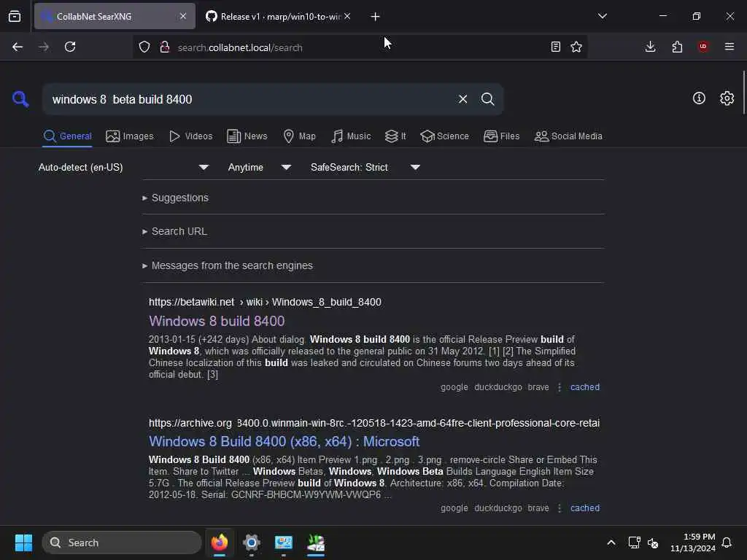
Task: Open the Firefox View tab icon
Action: point(15,16)
